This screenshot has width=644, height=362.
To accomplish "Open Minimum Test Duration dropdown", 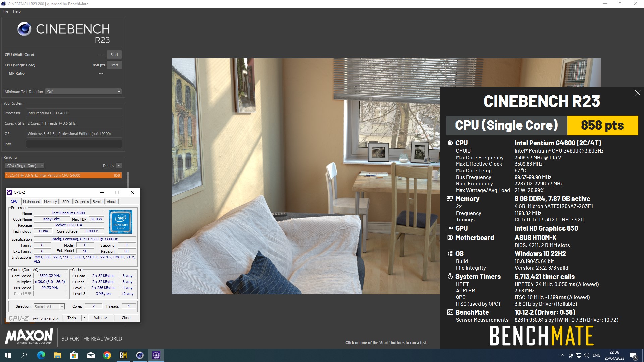I will click(83, 92).
